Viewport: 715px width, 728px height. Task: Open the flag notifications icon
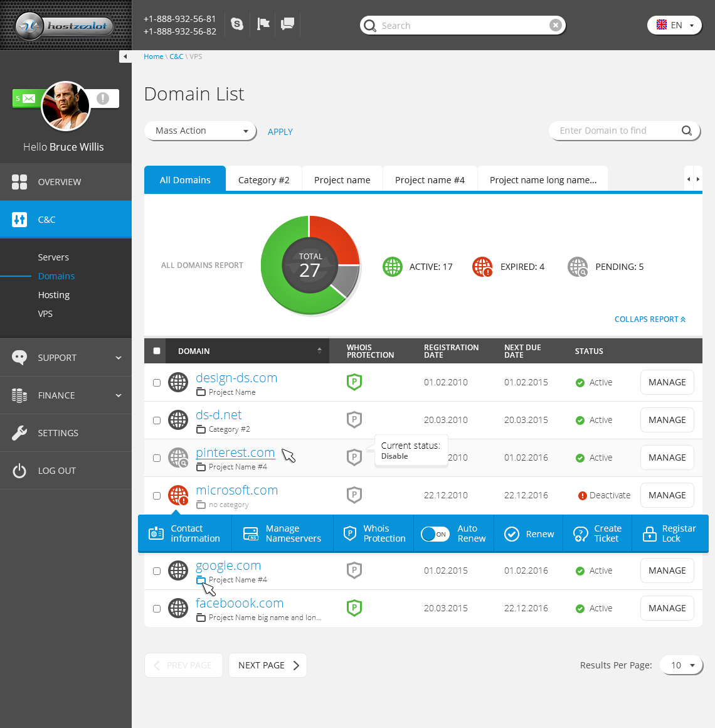click(263, 24)
